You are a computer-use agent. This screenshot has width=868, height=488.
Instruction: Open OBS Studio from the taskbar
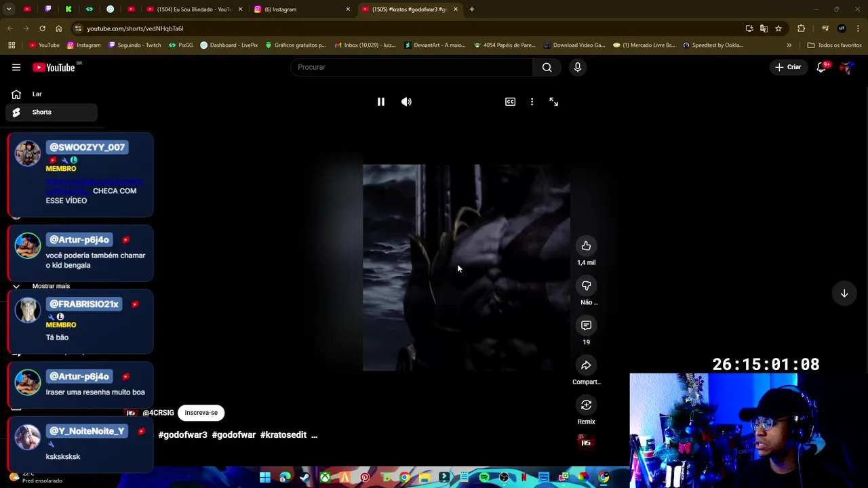pyautogui.click(x=504, y=478)
